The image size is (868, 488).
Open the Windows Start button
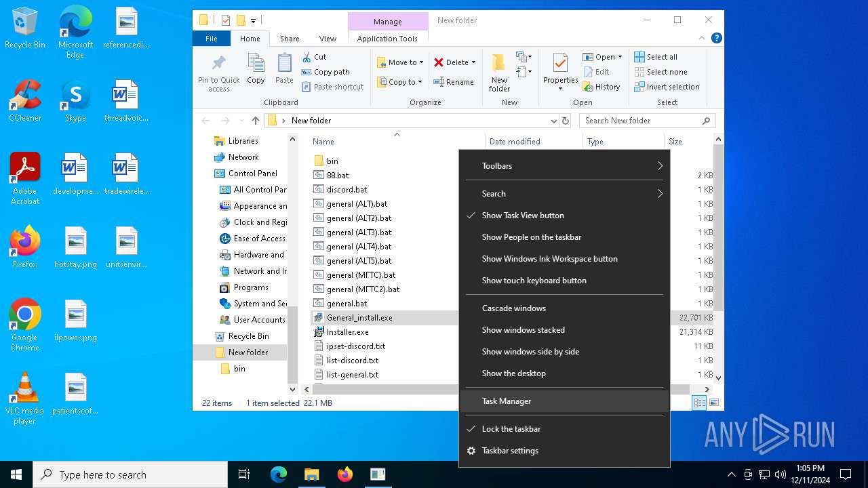tap(16, 474)
